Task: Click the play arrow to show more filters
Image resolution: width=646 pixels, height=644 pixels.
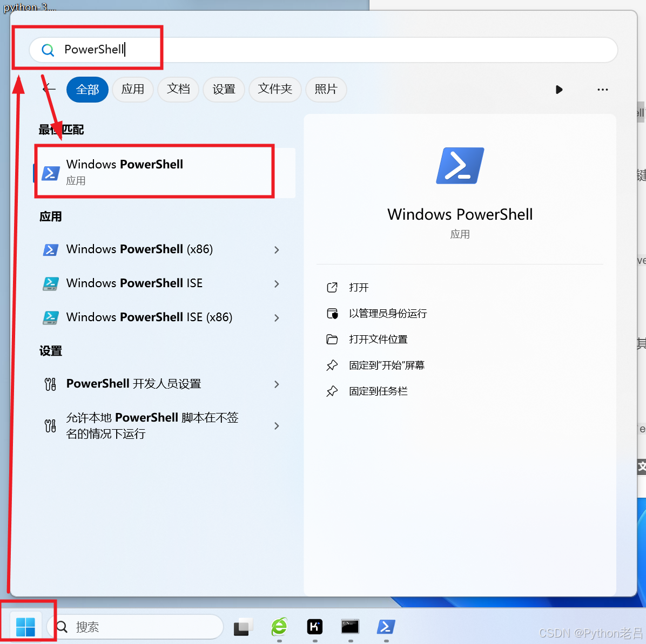Action: point(558,90)
